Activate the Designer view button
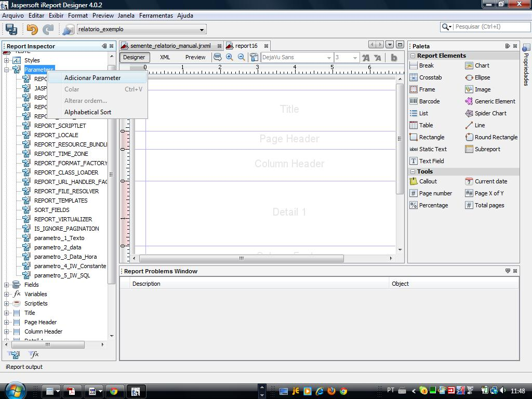This screenshot has height=399, width=532. (134, 57)
